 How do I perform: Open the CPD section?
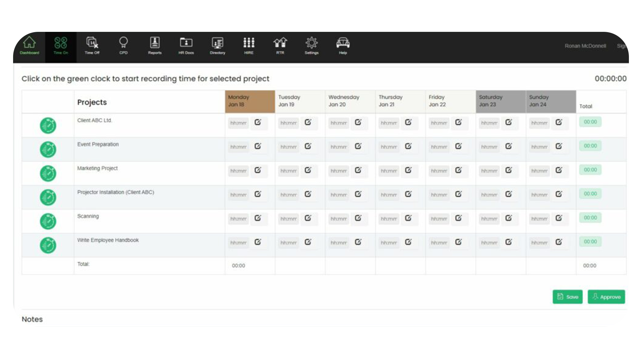tap(123, 46)
